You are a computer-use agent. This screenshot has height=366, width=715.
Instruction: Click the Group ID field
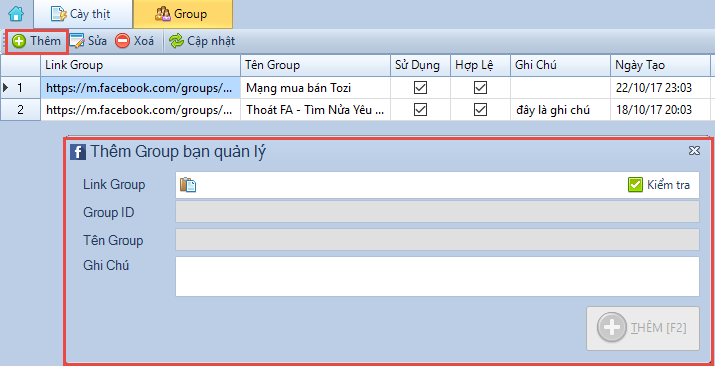[x=437, y=212]
